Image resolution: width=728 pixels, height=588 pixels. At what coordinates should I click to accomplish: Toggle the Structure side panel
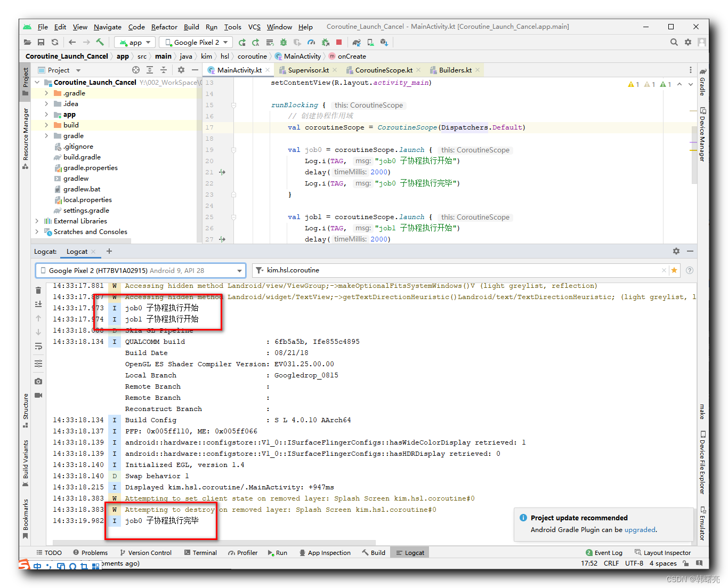coord(25,410)
